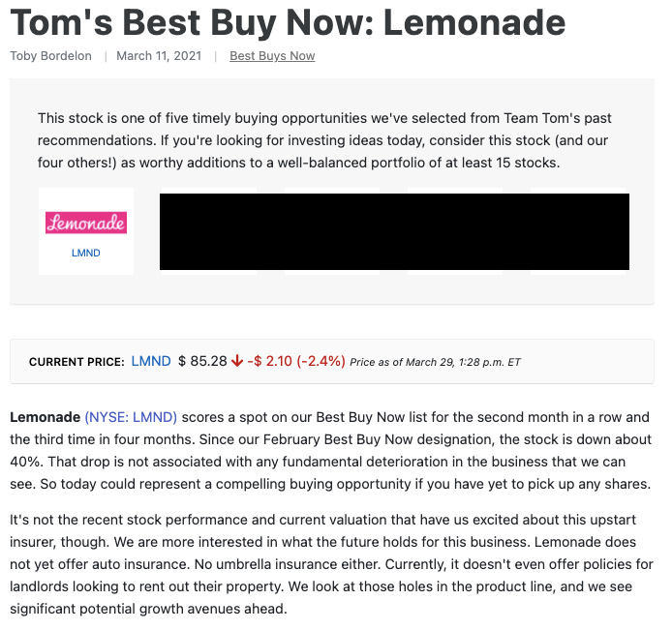
Task: Click author name Toby Bordelon
Action: (50, 56)
